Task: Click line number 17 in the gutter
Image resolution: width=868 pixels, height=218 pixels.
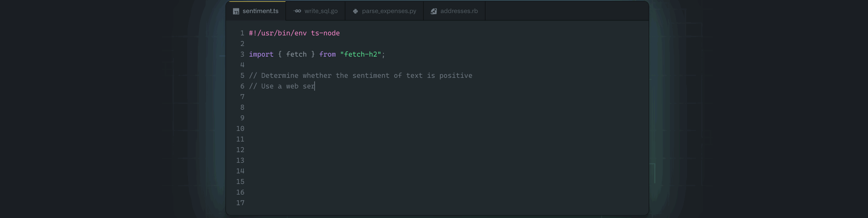Action: 240,203
